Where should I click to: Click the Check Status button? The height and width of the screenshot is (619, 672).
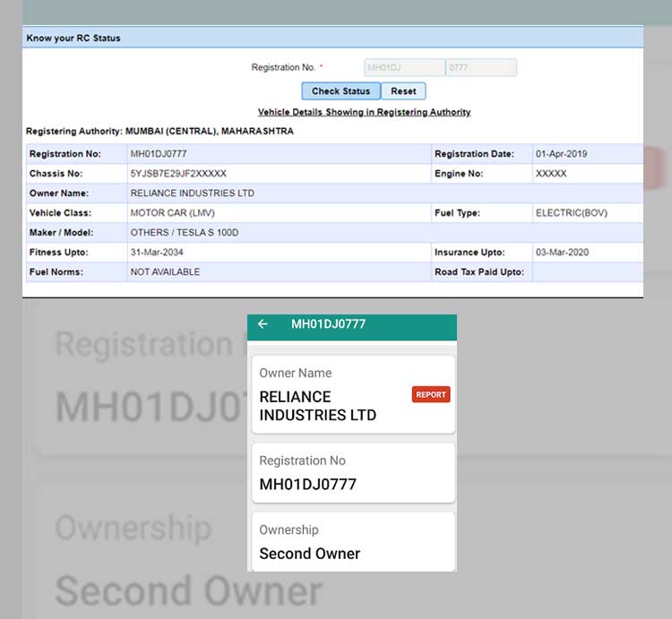340,91
